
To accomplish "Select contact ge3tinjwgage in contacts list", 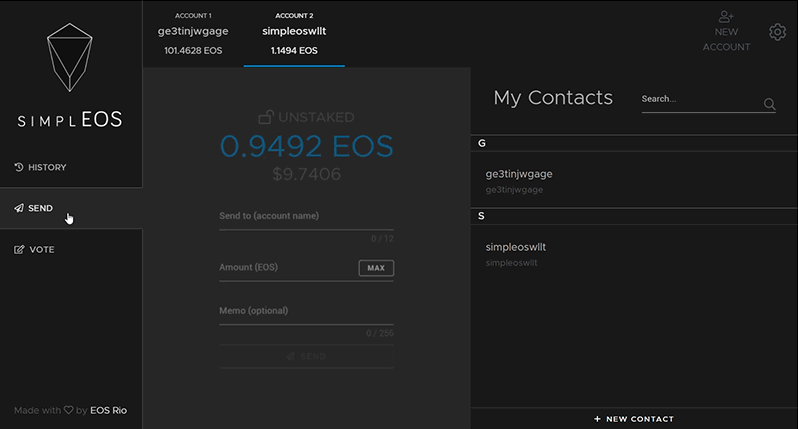I will [x=634, y=180].
